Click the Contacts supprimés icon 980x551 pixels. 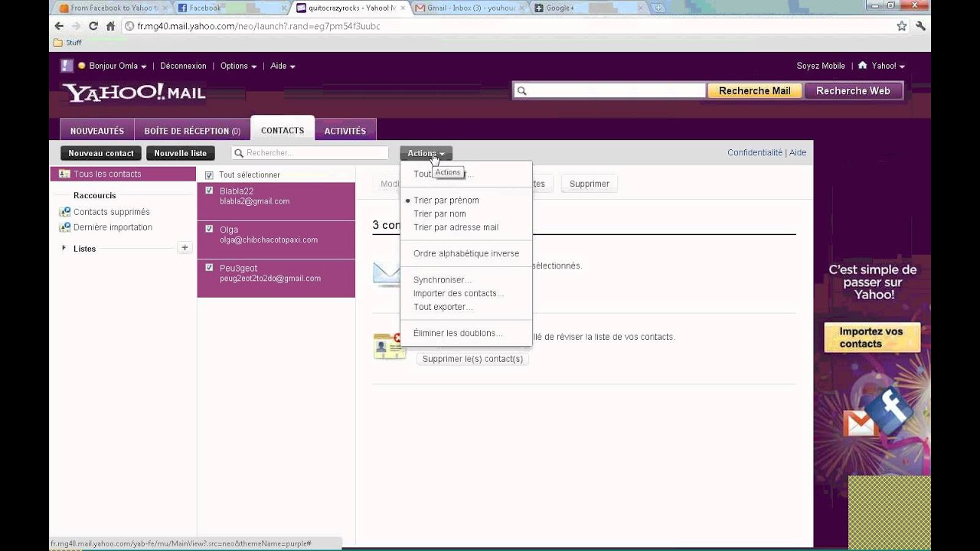[65, 212]
